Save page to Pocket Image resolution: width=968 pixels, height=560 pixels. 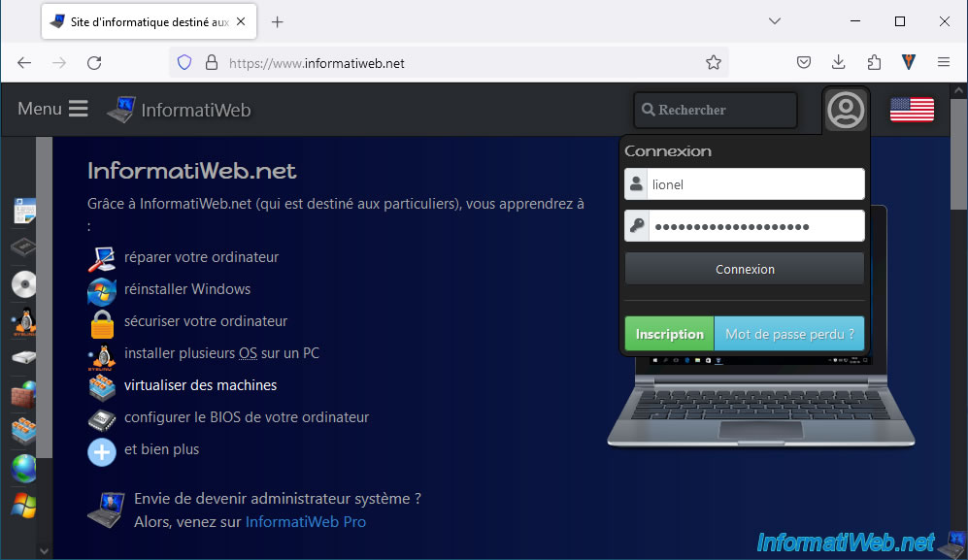click(x=803, y=62)
